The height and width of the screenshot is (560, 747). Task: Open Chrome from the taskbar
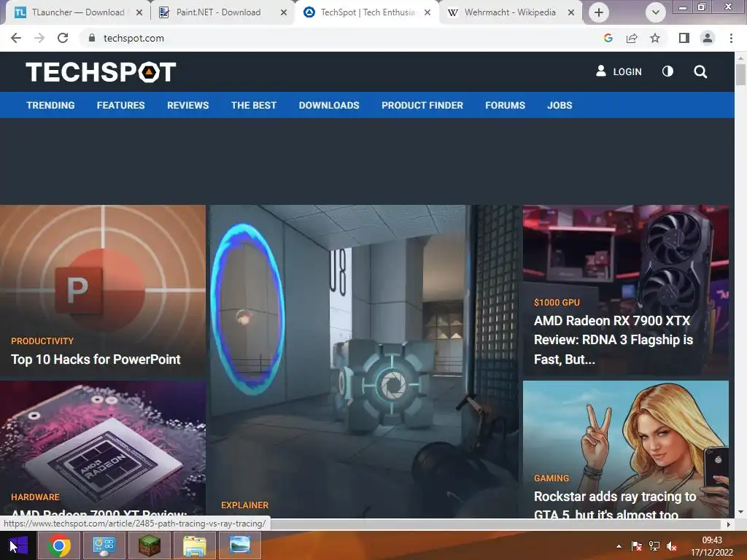59,545
